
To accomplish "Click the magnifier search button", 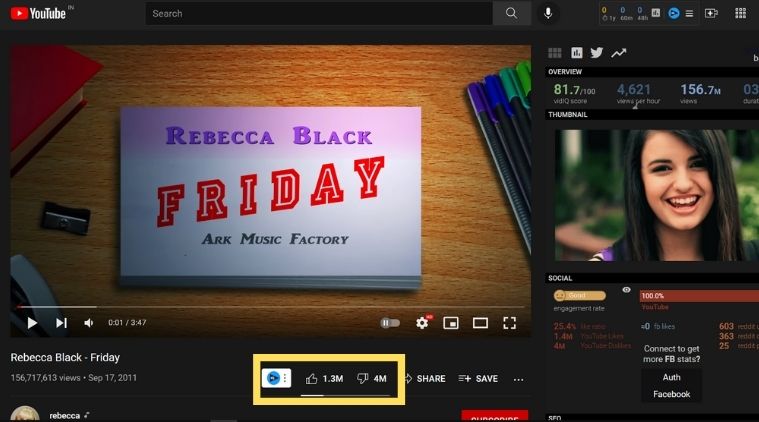I will tap(511, 14).
